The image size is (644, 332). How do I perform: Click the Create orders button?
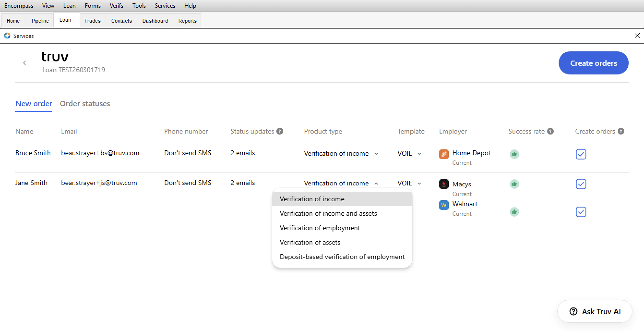tap(594, 63)
